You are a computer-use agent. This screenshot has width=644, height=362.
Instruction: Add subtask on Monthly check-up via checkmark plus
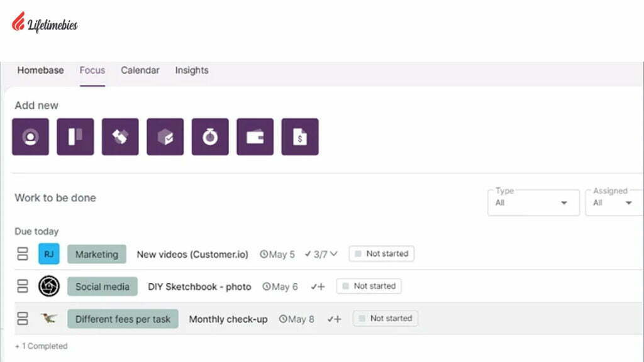point(335,319)
